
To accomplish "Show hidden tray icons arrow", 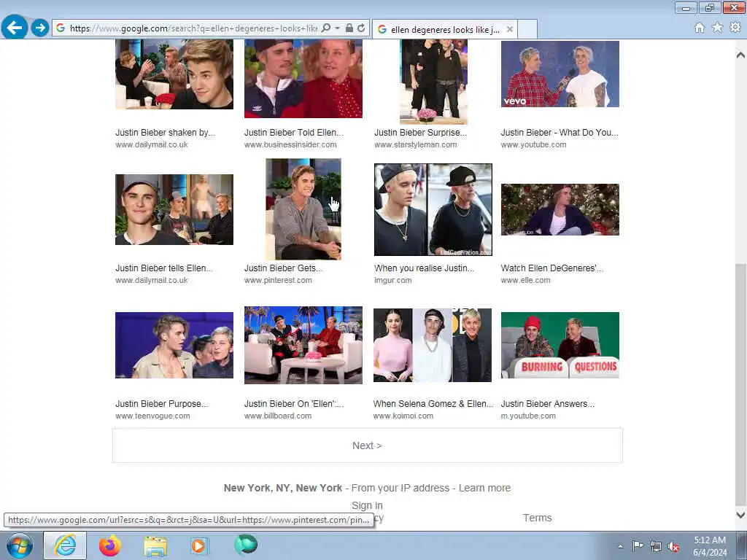I will [x=620, y=546].
